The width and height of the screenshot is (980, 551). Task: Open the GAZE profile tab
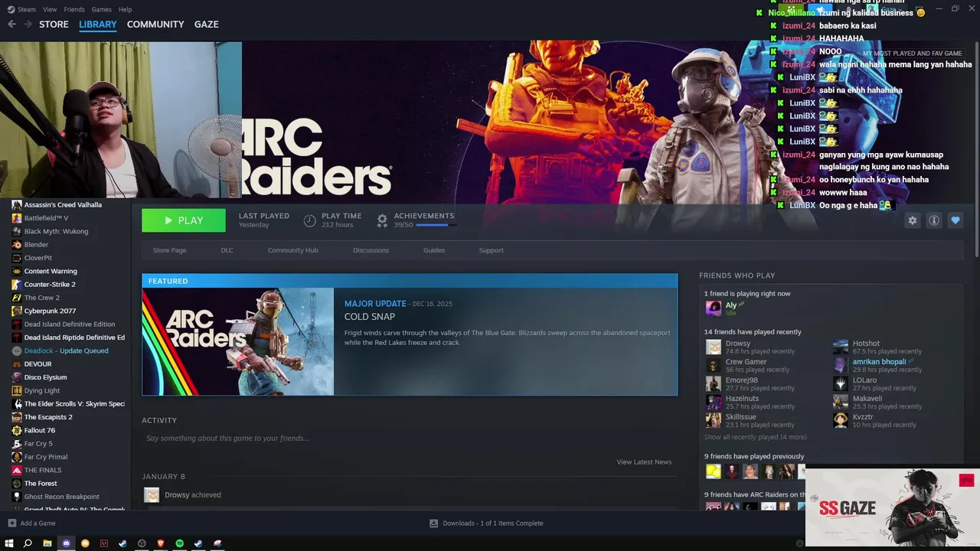(x=207, y=24)
